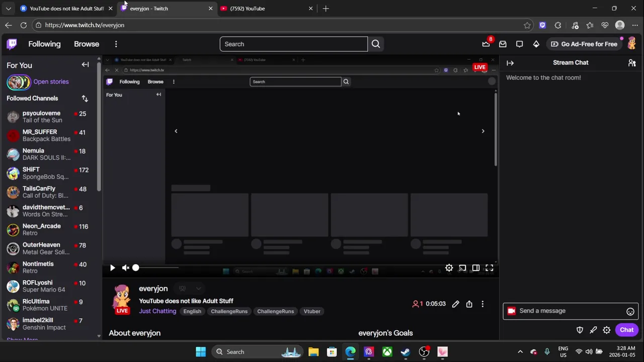Image resolution: width=644 pixels, height=362 pixels.
Task: Open Prime Loot crown with 8 badge
Action: coord(486,44)
